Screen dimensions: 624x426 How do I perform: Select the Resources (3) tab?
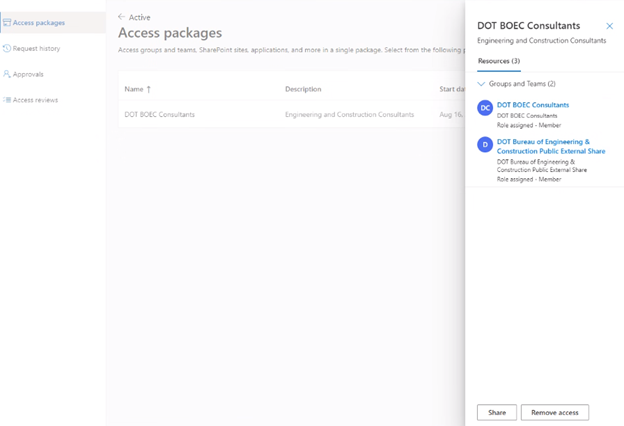click(x=498, y=61)
